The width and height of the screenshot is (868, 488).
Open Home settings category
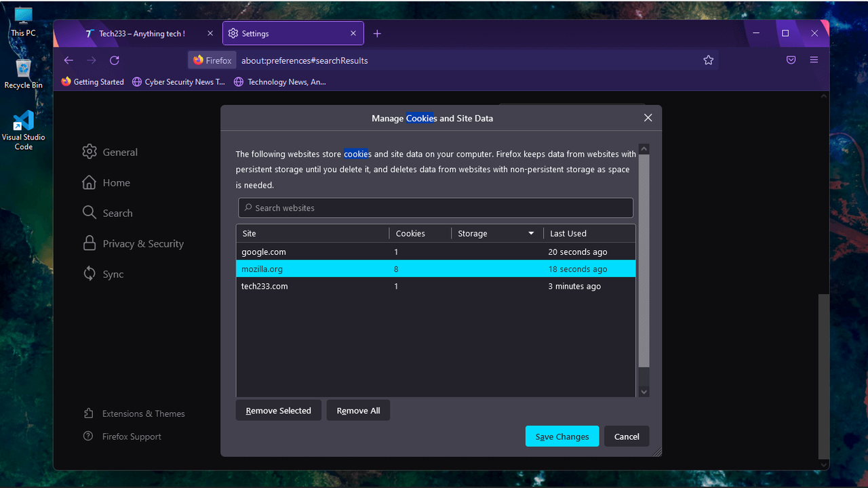pos(106,182)
